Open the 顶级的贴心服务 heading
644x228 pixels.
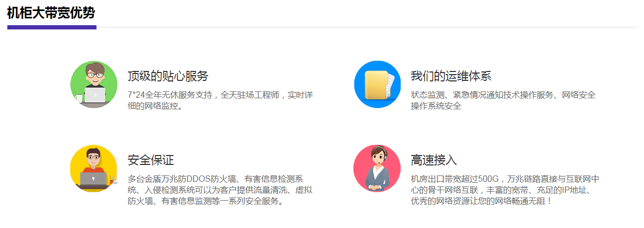pos(168,76)
